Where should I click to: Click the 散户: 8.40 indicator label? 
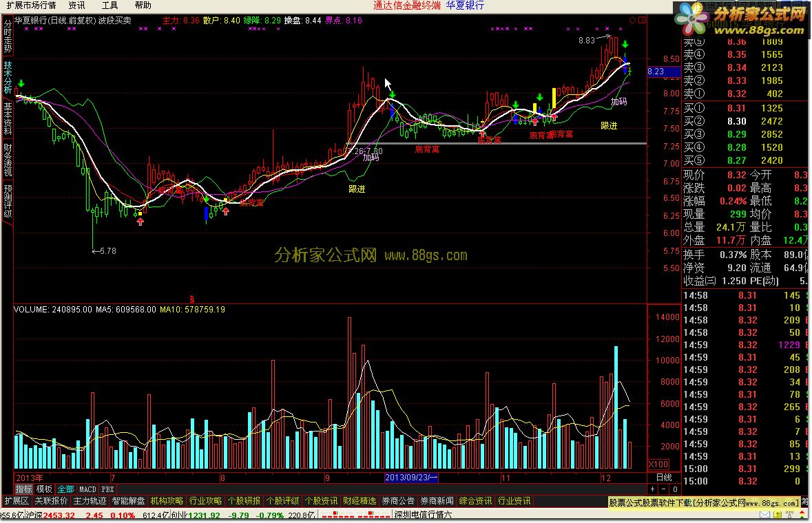[x=222, y=21]
